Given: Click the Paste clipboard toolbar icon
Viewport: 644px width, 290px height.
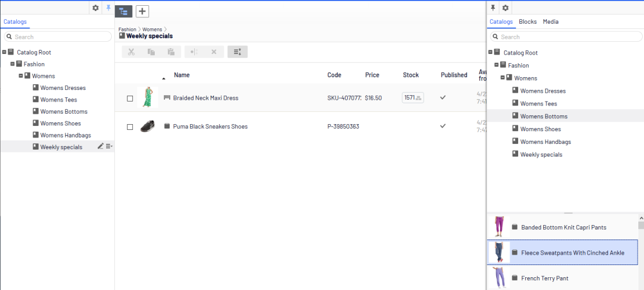Looking at the screenshot, I should [x=171, y=52].
